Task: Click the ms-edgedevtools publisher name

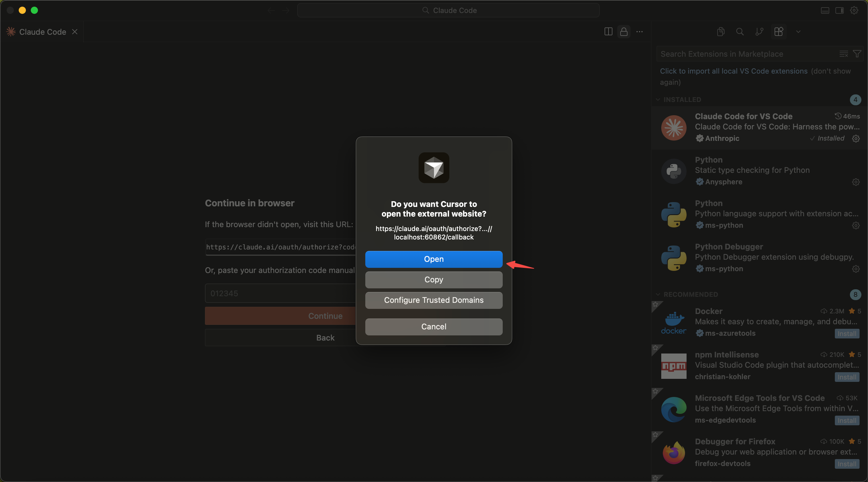Action: click(725, 420)
